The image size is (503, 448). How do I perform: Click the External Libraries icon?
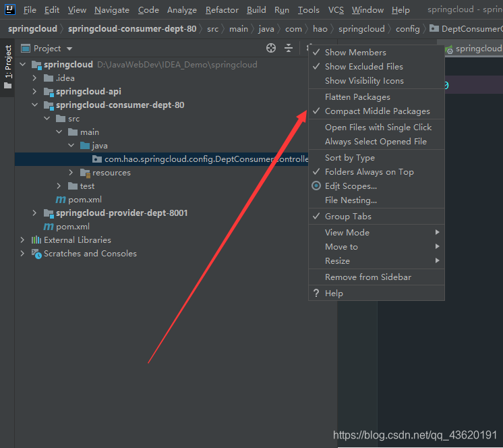coord(36,240)
